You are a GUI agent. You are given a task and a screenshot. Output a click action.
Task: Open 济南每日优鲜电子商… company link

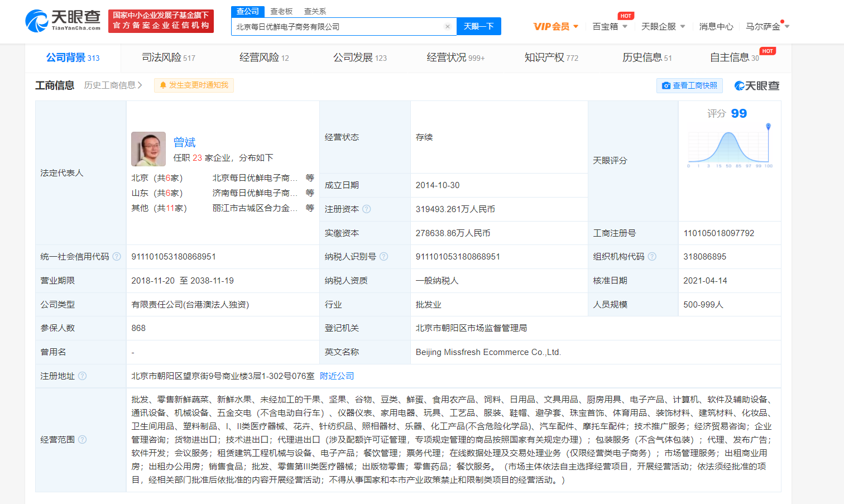click(255, 193)
